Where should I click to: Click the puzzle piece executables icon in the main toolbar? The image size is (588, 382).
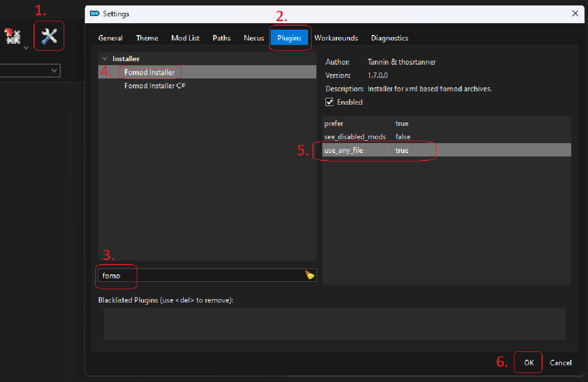coord(12,37)
